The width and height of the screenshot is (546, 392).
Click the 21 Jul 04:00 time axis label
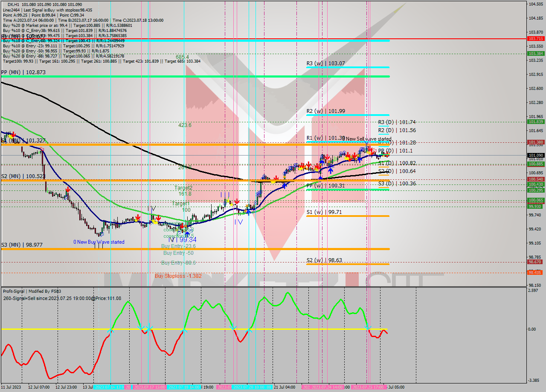(x=284, y=387)
